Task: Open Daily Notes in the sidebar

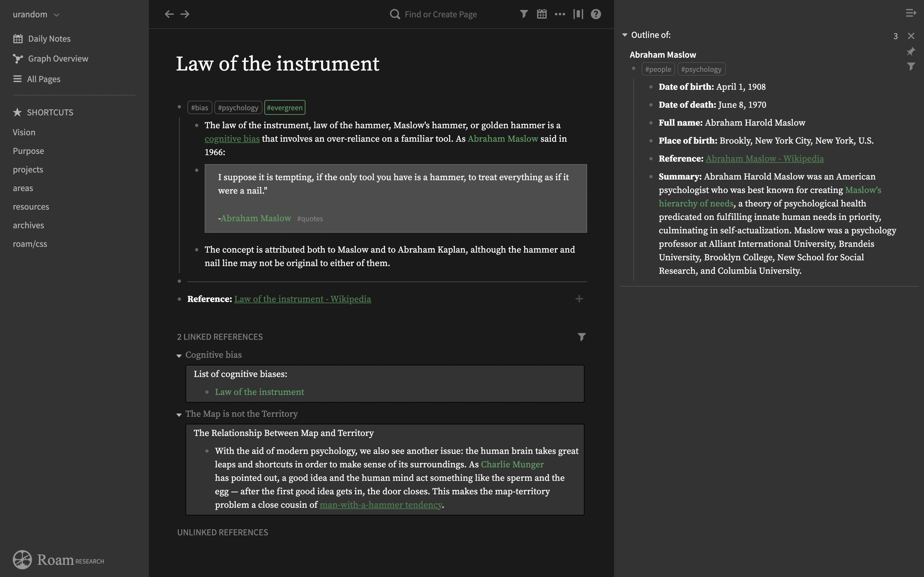Action: point(49,38)
